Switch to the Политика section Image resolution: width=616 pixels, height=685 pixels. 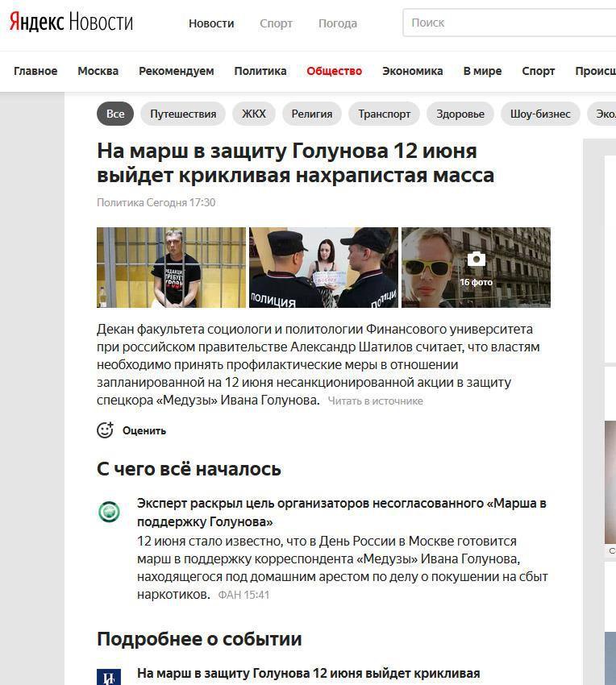[260, 71]
